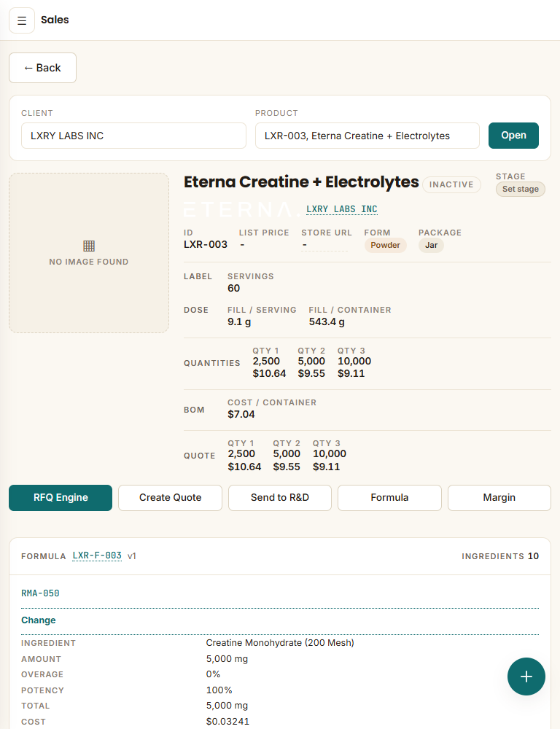Click the no image found placeholder icon
This screenshot has height=729, width=560.
click(89, 246)
